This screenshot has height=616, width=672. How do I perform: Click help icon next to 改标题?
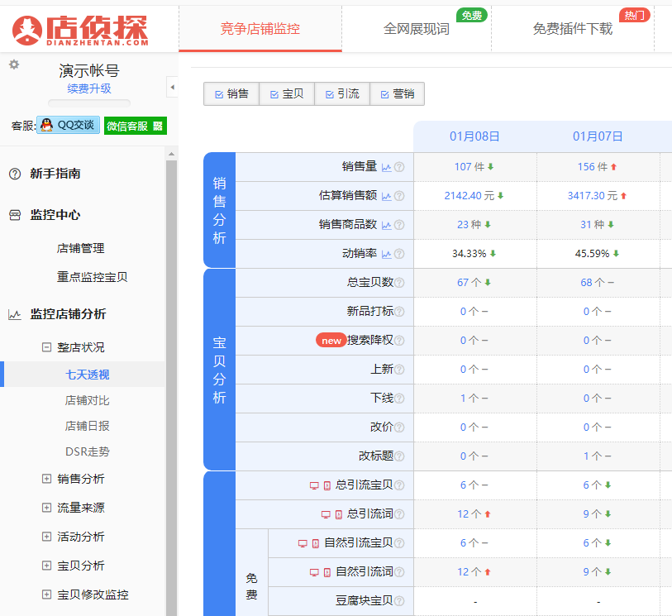(x=399, y=456)
